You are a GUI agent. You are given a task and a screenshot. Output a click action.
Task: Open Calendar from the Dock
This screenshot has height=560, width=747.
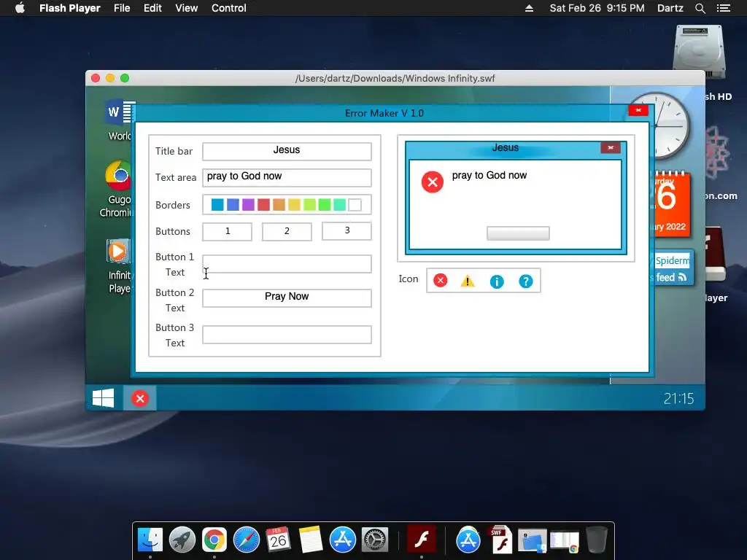click(x=278, y=540)
